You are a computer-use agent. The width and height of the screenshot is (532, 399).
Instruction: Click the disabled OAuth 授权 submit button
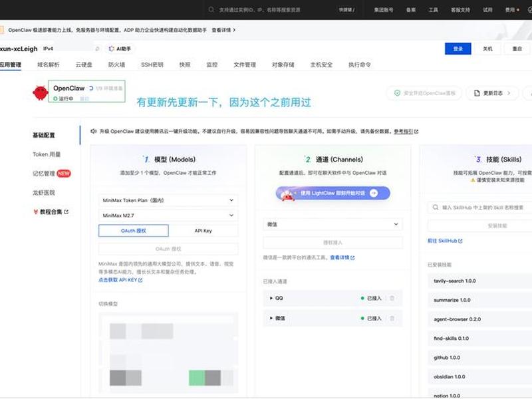(168, 249)
